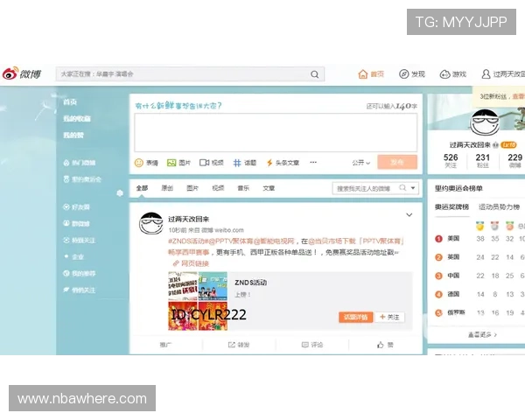Switch to the 音乐 feed tab
This screenshot has width=525, height=420.
pos(243,188)
